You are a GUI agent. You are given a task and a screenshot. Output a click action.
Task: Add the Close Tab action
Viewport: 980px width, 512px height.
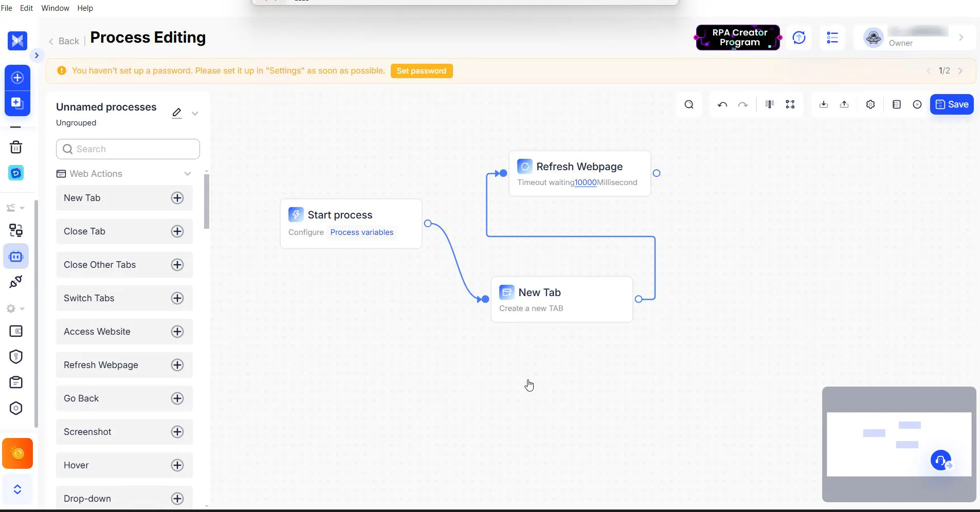click(x=177, y=231)
